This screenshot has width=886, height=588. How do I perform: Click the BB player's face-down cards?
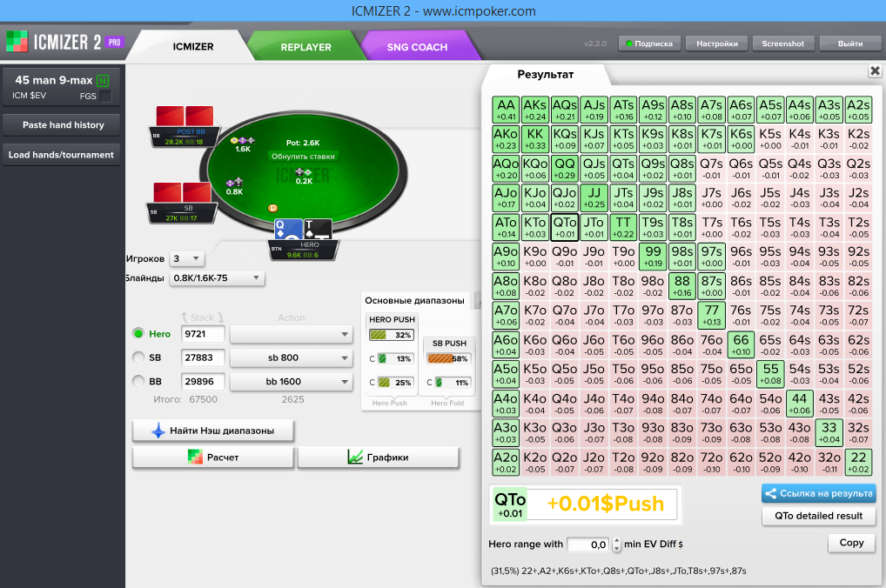pos(185,116)
